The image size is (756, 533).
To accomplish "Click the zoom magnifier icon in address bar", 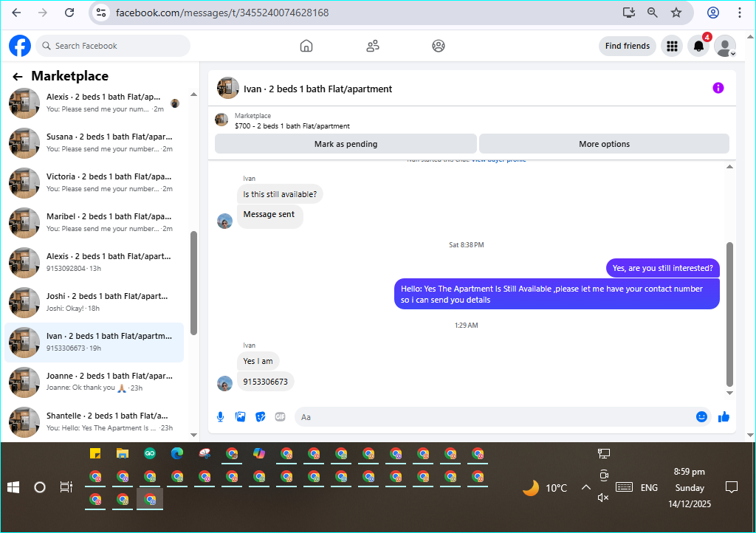I will pyautogui.click(x=653, y=13).
